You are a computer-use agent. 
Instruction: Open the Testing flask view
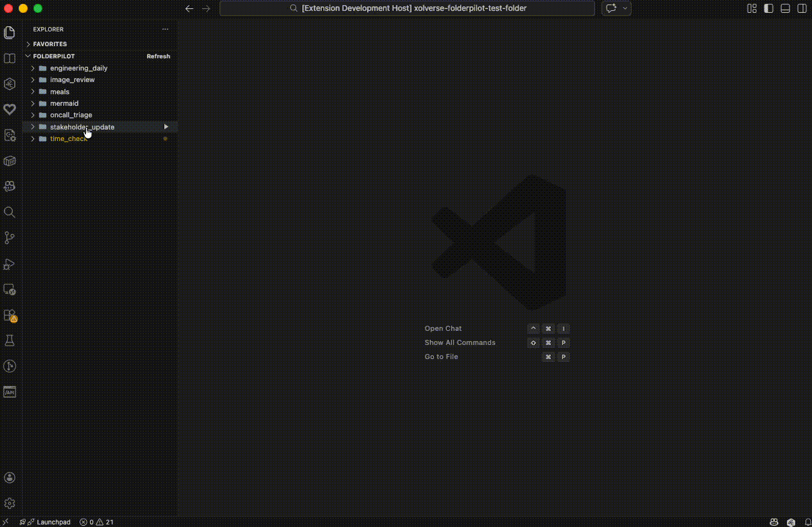coord(10,340)
